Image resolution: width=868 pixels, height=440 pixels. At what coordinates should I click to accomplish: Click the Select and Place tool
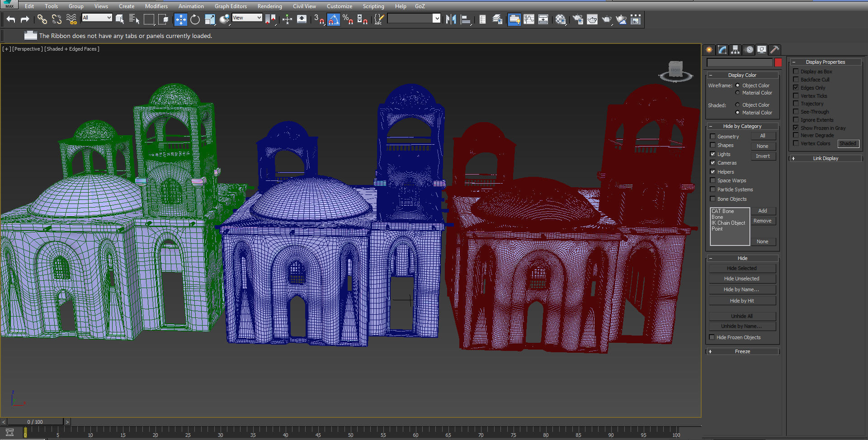point(224,19)
